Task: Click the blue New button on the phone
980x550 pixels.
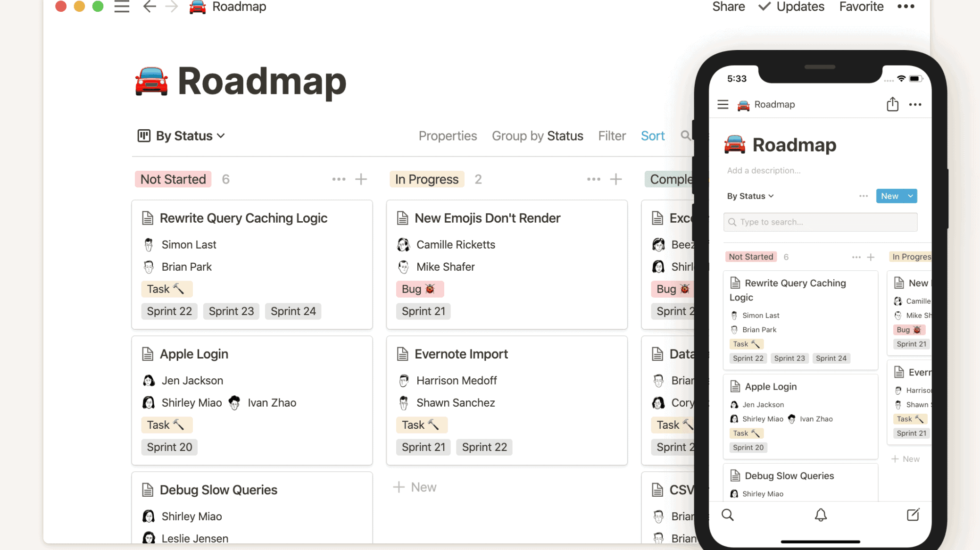Action: [x=889, y=196]
